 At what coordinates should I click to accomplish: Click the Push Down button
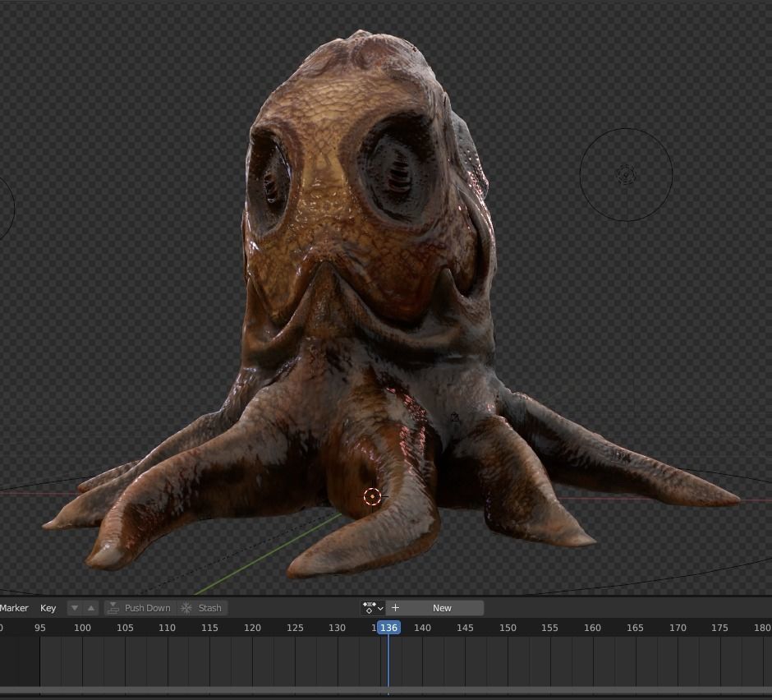pos(140,608)
